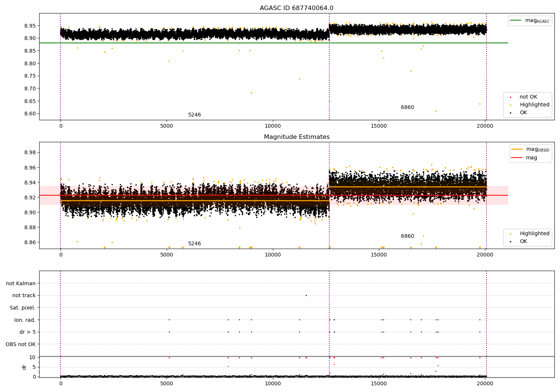Click y-axis tick '8.60' in top plot
The width and height of the screenshot is (560, 392).
tap(30, 114)
